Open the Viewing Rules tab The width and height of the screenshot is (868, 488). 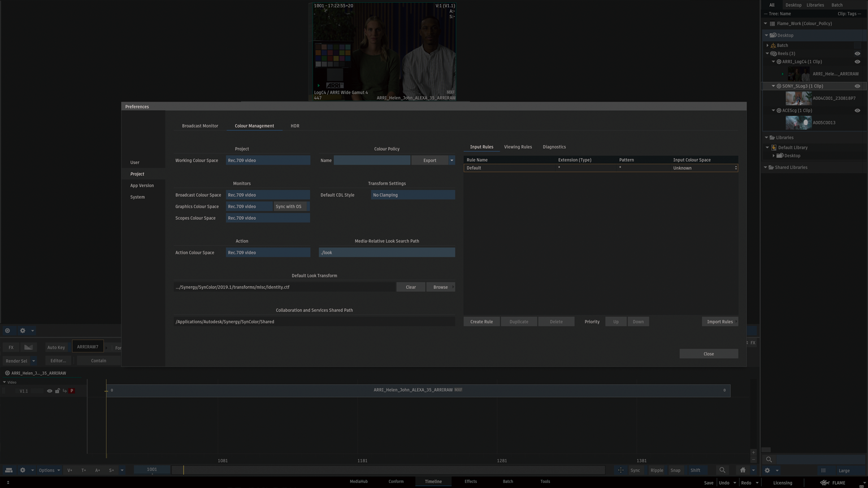518,147
